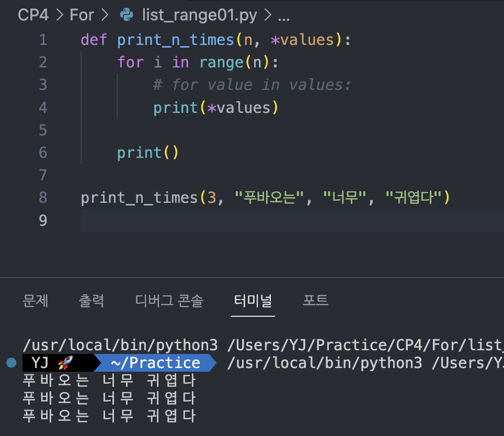Click the number 3 argument on line 8
This screenshot has width=504, height=436.
tap(212, 198)
